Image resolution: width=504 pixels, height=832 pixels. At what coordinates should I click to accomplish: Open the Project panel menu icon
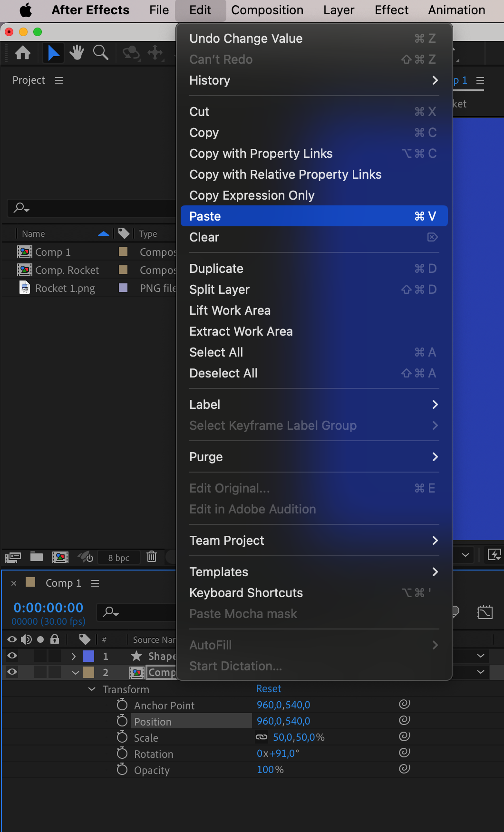(59, 80)
